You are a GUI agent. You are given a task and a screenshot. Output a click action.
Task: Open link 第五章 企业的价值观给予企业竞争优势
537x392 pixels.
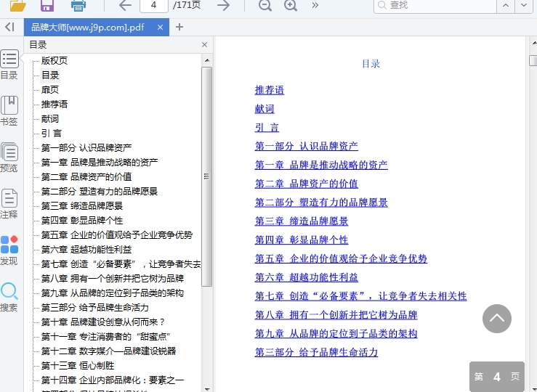point(341,258)
